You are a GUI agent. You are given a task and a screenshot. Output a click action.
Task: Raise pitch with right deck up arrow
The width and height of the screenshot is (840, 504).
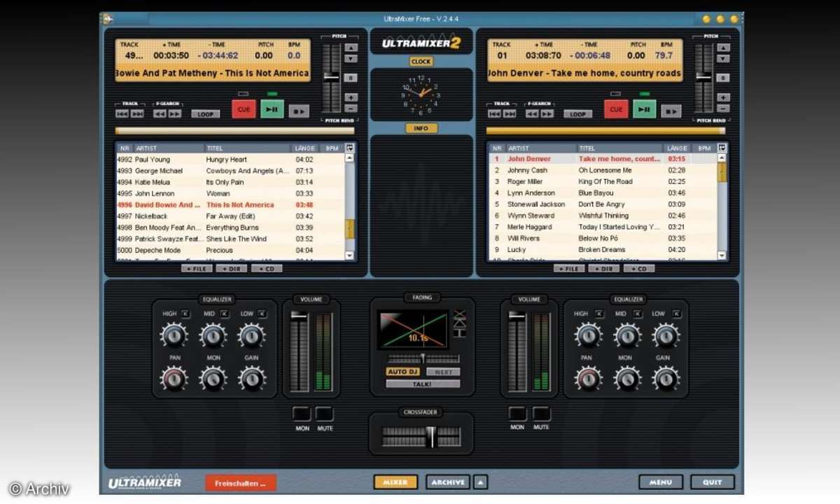click(x=723, y=48)
